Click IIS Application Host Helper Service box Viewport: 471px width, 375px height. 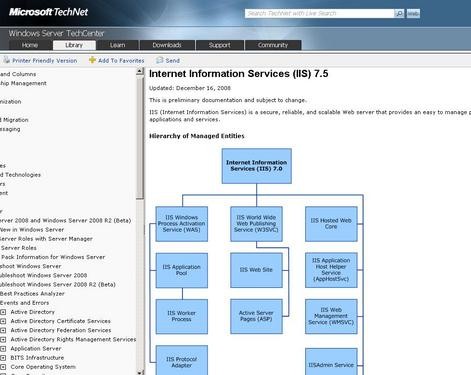(x=331, y=270)
